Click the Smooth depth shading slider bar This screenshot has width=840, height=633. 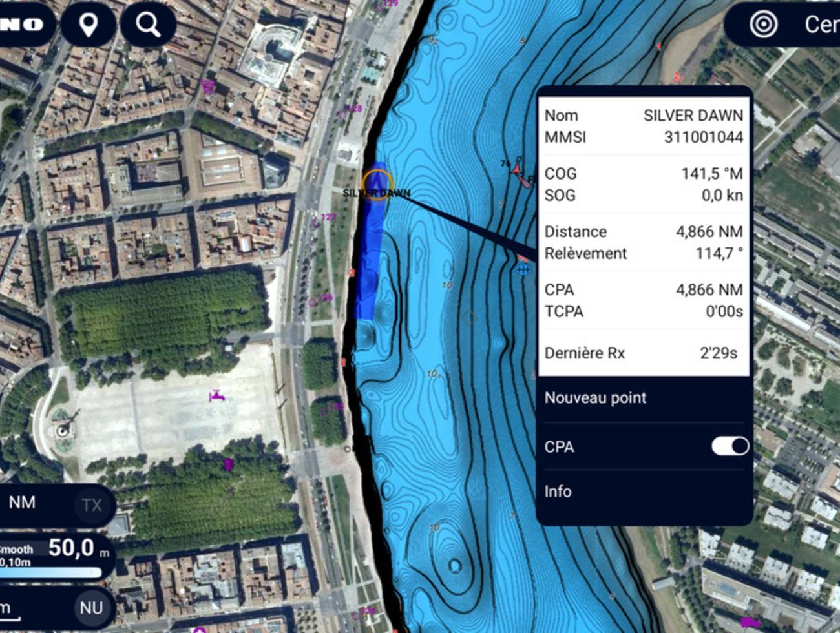tap(52, 573)
